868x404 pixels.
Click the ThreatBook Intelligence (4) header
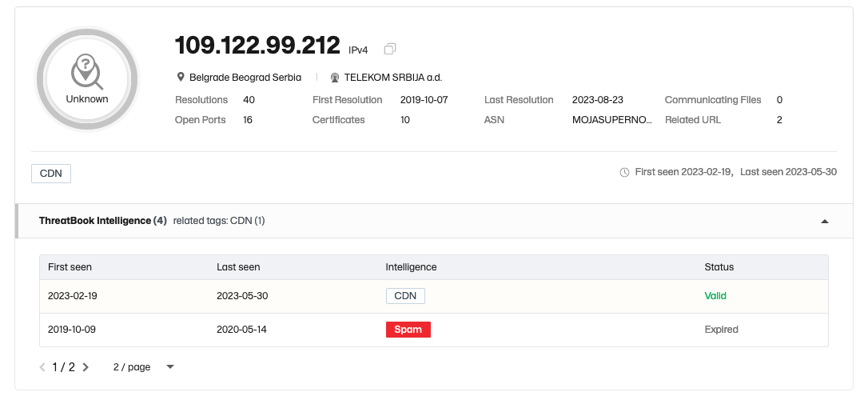click(102, 221)
